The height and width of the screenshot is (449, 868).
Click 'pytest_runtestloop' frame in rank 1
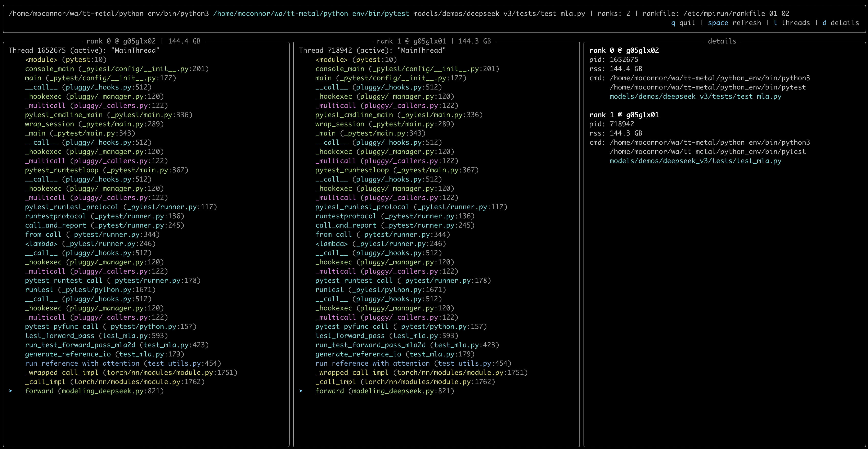point(397,170)
